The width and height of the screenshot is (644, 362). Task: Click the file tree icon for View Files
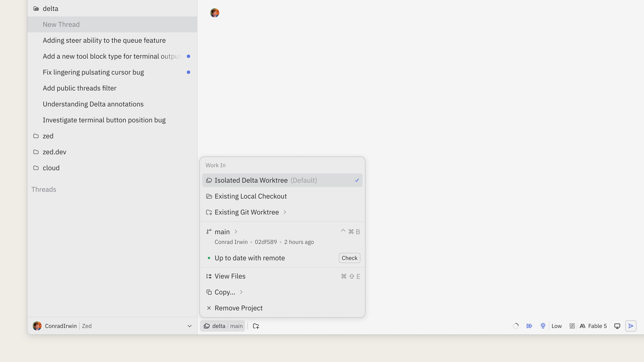tap(209, 276)
